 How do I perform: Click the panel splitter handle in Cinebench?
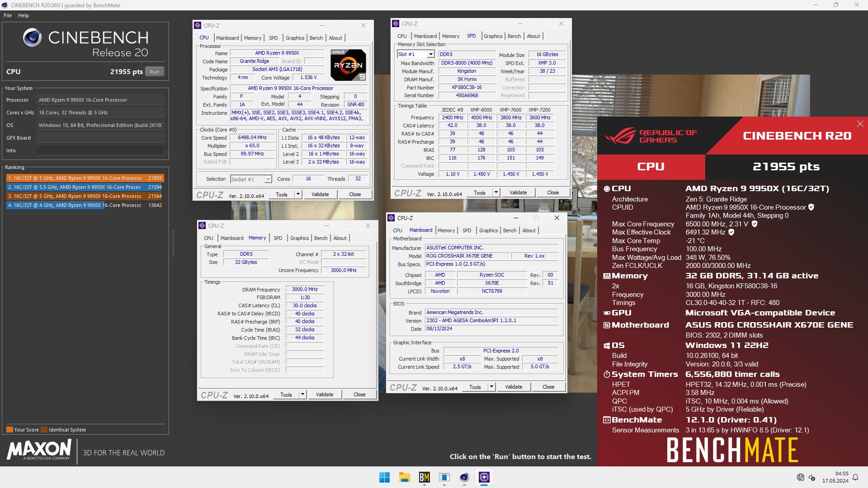coord(172,243)
